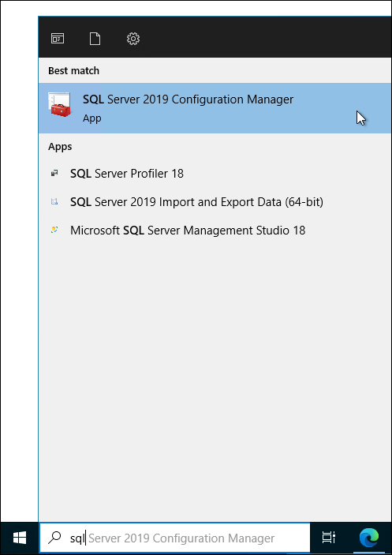392x555 pixels.
Task: Click the Import and Export Data icon
Action: (54, 202)
